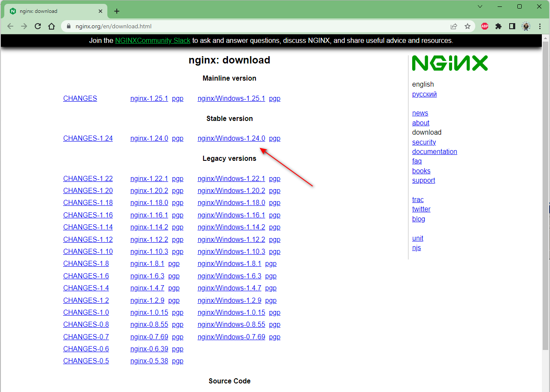
Task: Open the about page
Action: click(x=421, y=123)
